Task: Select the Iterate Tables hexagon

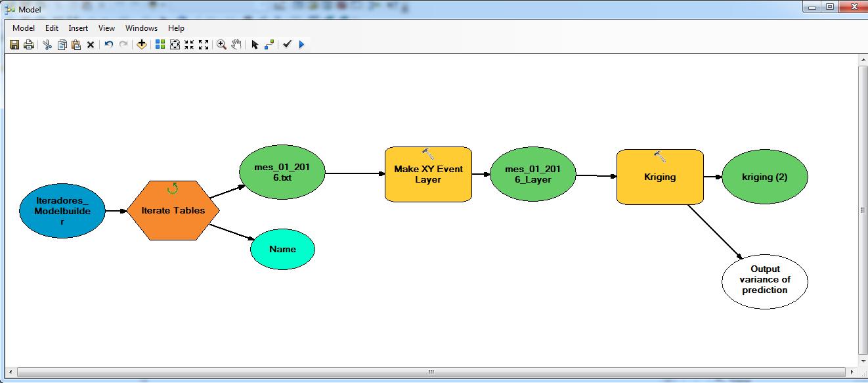Action: [173, 211]
